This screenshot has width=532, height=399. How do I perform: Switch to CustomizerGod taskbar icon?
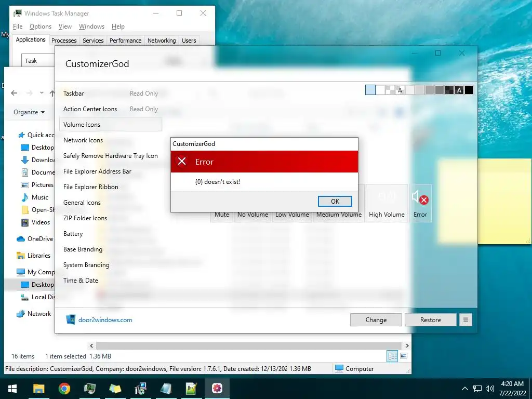point(217,389)
